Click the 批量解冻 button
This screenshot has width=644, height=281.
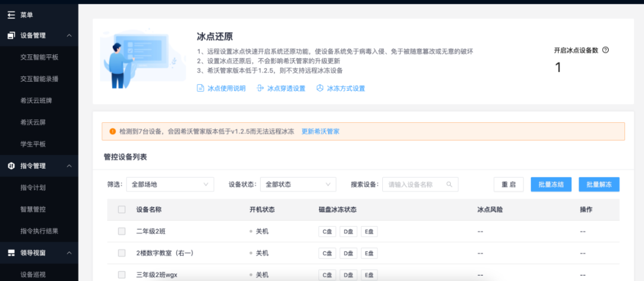point(599,184)
